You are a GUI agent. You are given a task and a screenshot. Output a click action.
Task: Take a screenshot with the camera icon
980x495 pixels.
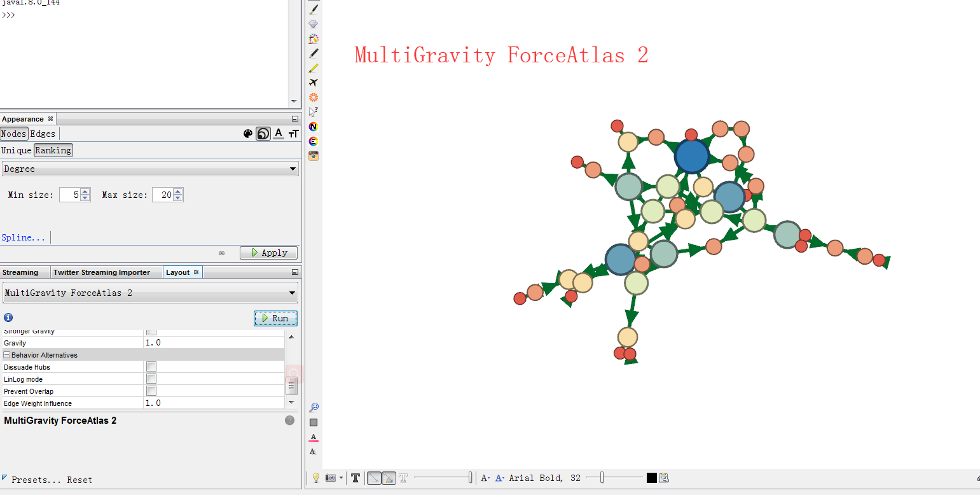point(331,478)
